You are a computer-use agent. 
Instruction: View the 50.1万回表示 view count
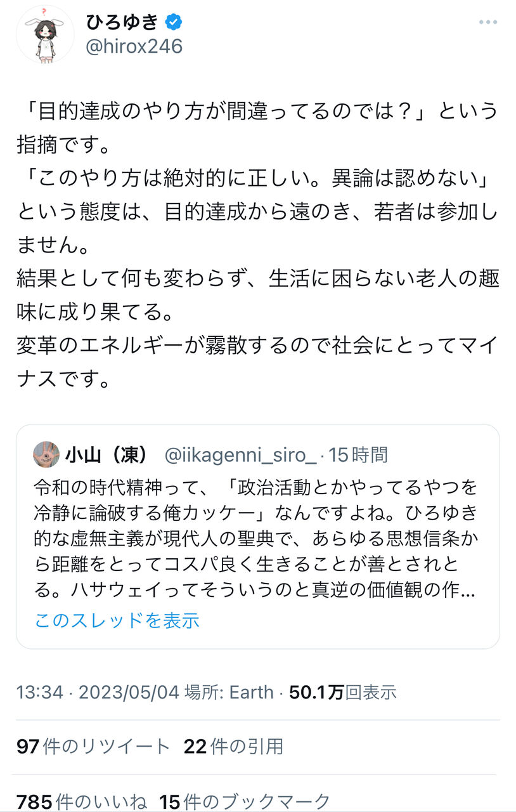(x=343, y=692)
